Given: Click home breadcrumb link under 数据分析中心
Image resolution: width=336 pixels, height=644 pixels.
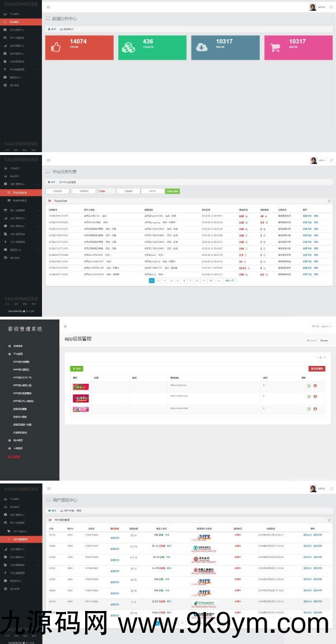Looking at the screenshot, I should pos(52,29).
